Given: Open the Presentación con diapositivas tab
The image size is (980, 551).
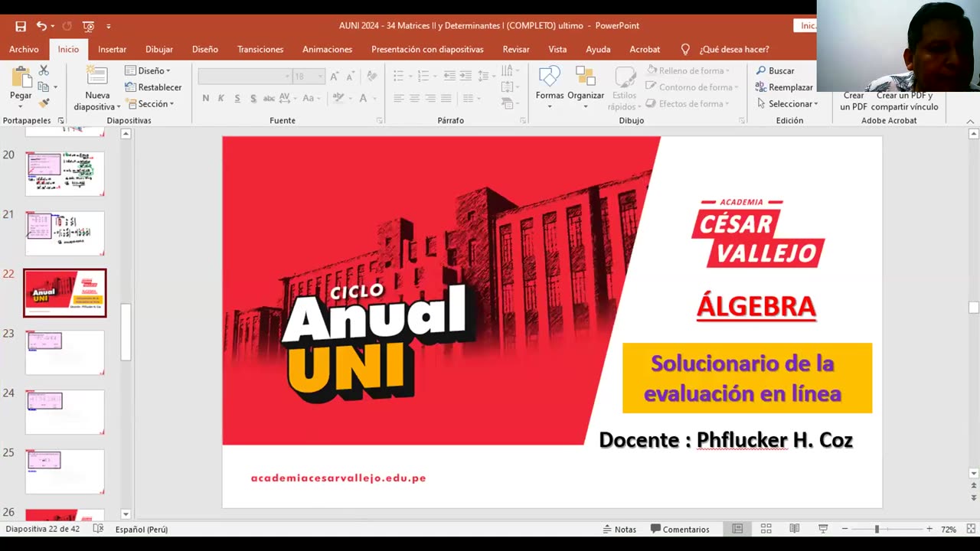Looking at the screenshot, I should [x=427, y=49].
